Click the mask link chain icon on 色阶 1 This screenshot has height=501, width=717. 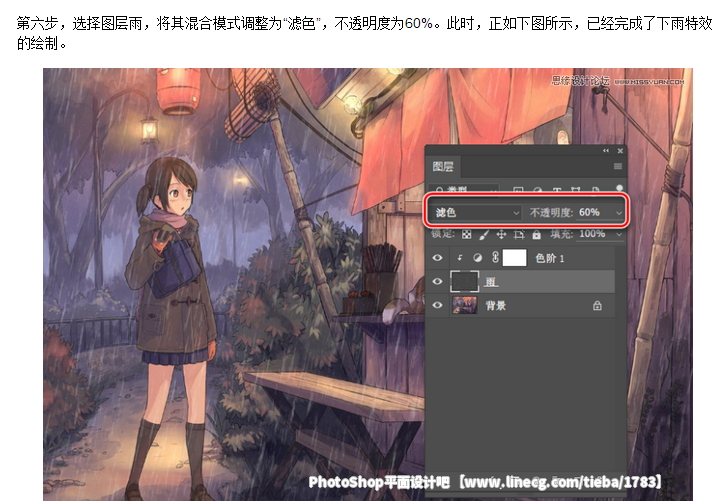pyautogui.click(x=495, y=257)
